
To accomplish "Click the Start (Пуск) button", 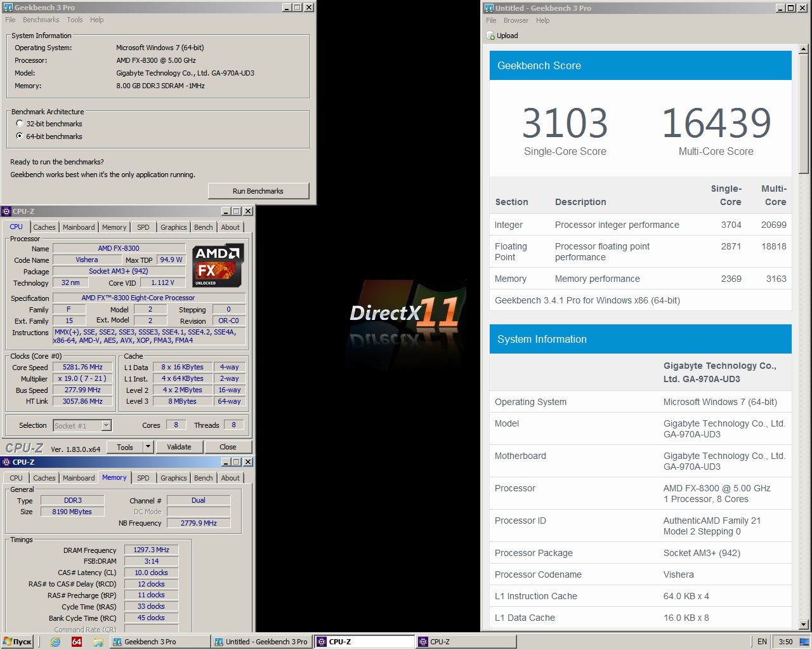I will 18,642.
